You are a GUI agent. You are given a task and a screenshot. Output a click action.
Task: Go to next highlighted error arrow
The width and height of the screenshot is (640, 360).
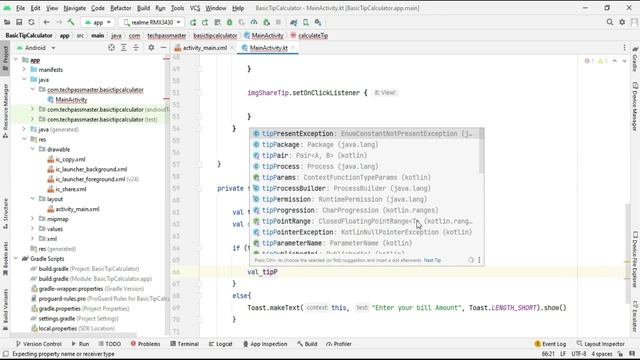pyautogui.click(x=624, y=61)
